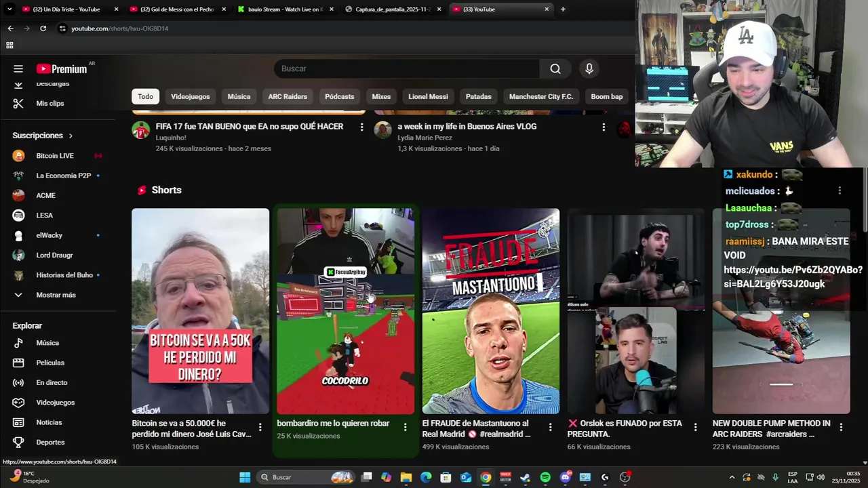Open Steam from the taskbar

tap(525, 477)
